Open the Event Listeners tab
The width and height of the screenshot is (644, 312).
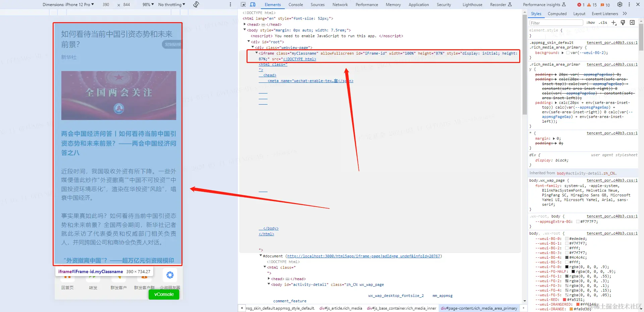click(x=605, y=14)
